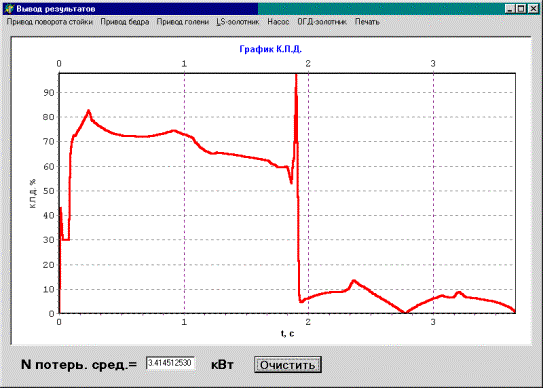
Task: Click the window title bar text
Action: pyautogui.click(x=56, y=9)
